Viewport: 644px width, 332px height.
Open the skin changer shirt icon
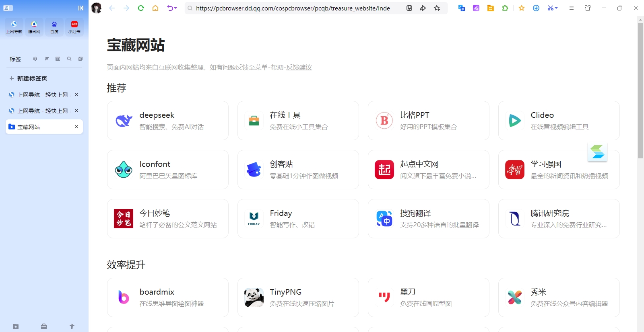tap(588, 8)
